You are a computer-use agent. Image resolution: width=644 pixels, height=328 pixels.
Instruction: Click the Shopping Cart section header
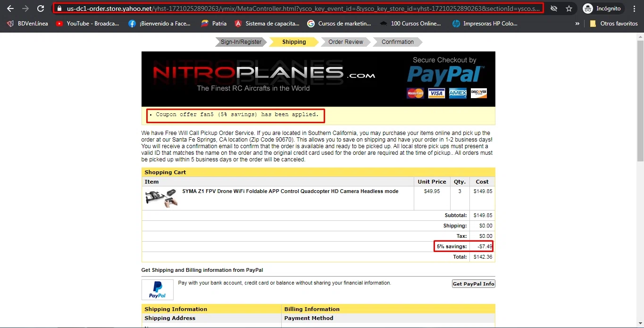tap(318, 172)
